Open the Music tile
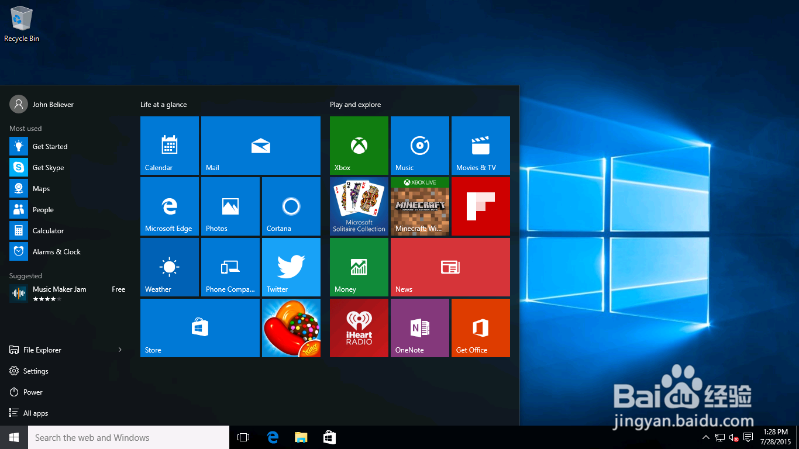The height and width of the screenshot is (449, 799). click(x=420, y=145)
